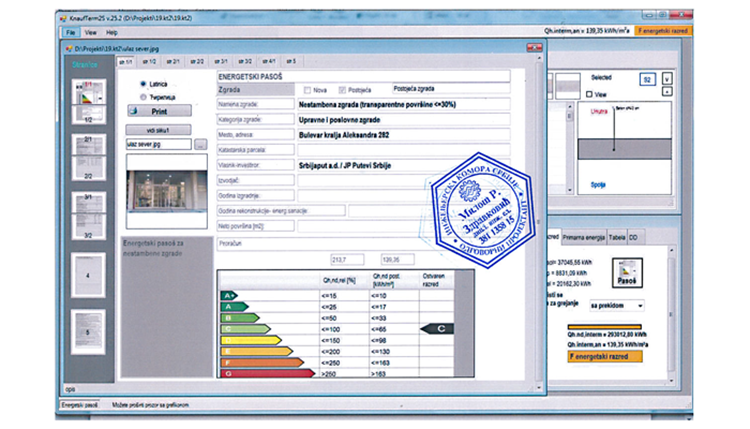This screenshot has width=750, height=429.
Task: Click the 'v' down button beside Selected
Action: [x=667, y=79]
